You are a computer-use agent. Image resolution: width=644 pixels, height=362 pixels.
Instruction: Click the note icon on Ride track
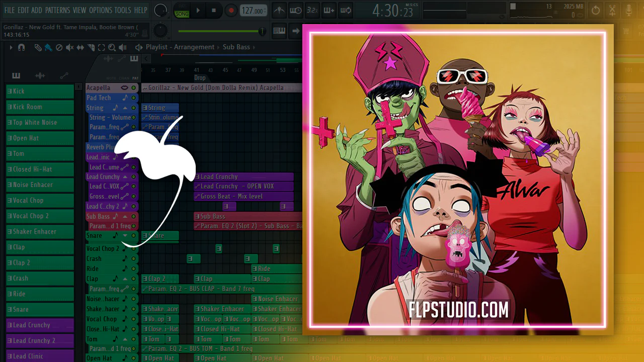coord(124,268)
